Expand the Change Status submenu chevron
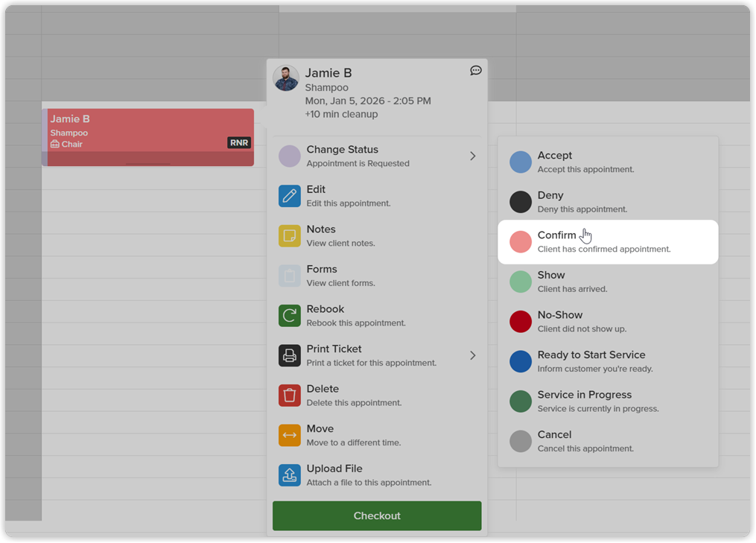Image resolution: width=756 pixels, height=543 pixels. tap(472, 156)
